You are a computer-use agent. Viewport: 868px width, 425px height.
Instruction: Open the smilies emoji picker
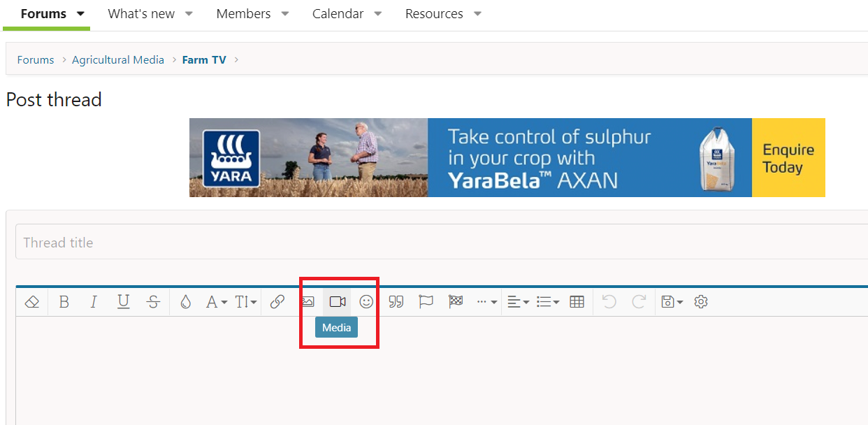pos(366,302)
